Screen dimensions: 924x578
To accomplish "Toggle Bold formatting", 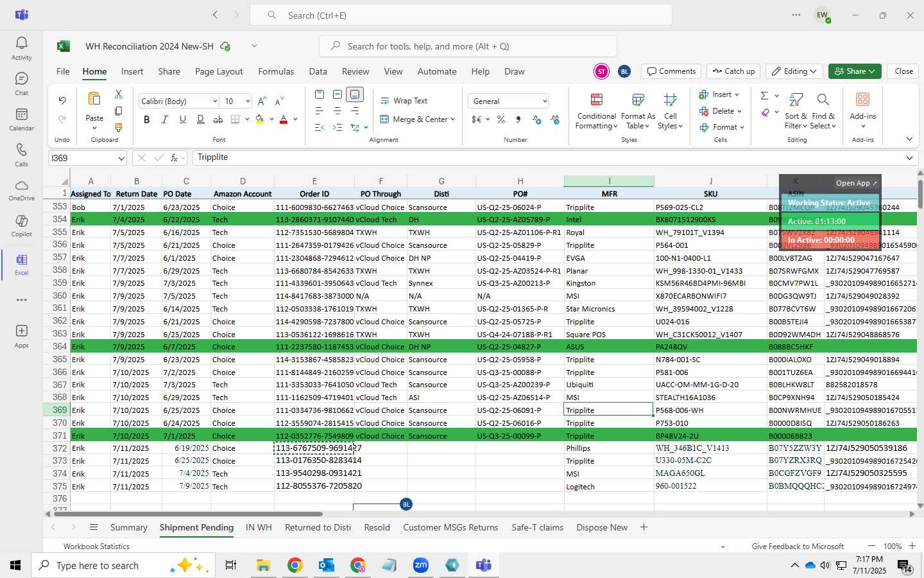I will pos(147,119).
